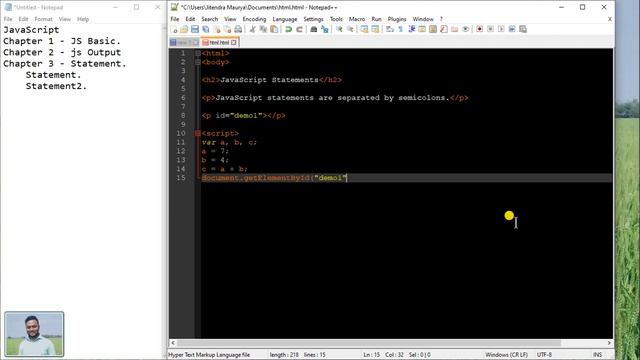Click the Save All toolbar icon
The width and height of the screenshot is (640, 360).
pyautogui.click(x=205, y=29)
